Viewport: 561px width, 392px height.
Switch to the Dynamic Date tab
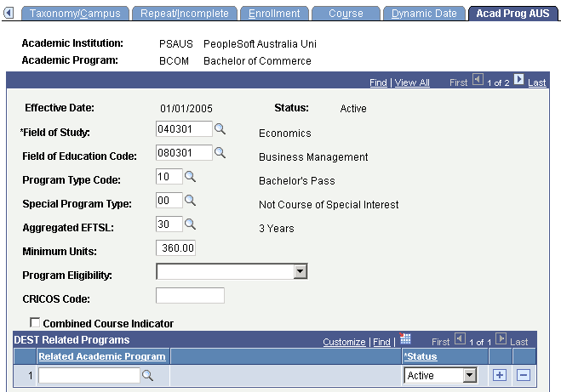pyautogui.click(x=424, y=14)
